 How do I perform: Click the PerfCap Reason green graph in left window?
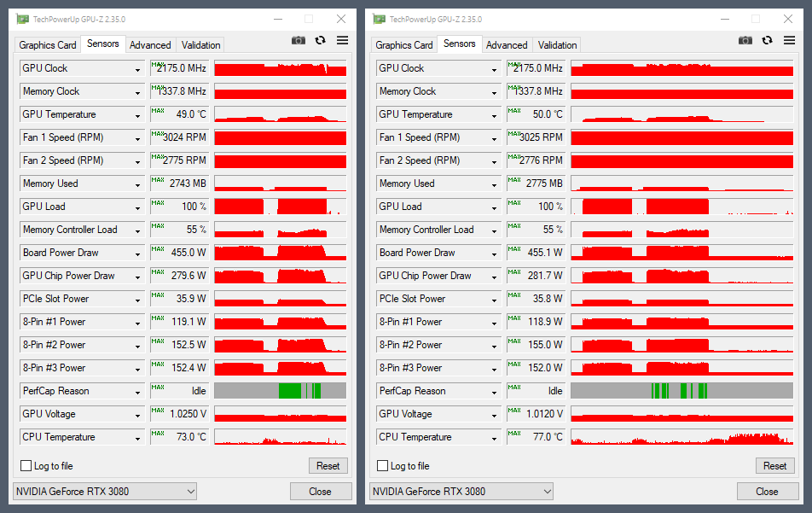click(x=280, y=391)
